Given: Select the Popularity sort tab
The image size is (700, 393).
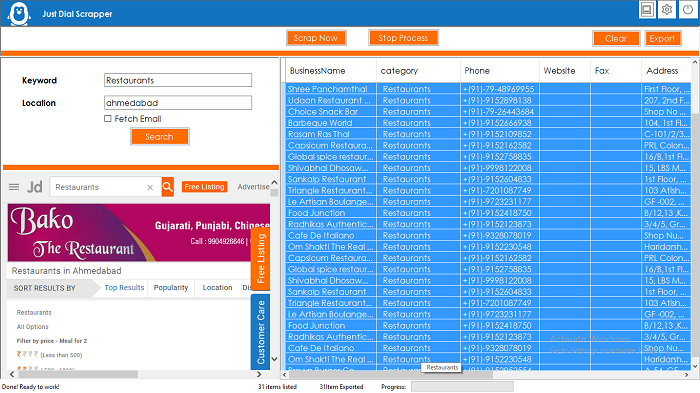Looking at the screenshot, I should click(x=171, y=288).
